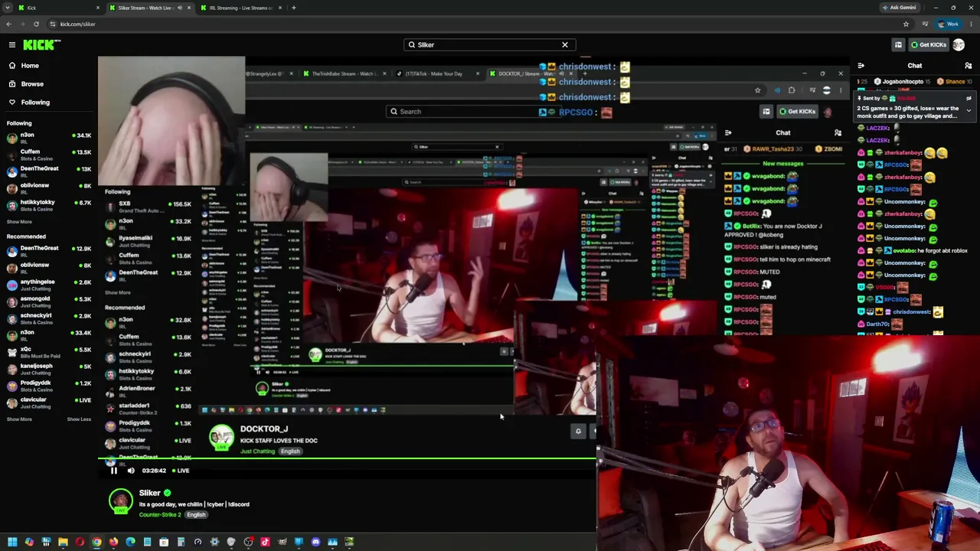Click Jogabonitocpto in the chat leaderboard
Screen dimensions: 980x551
click(x=903, y=82)
